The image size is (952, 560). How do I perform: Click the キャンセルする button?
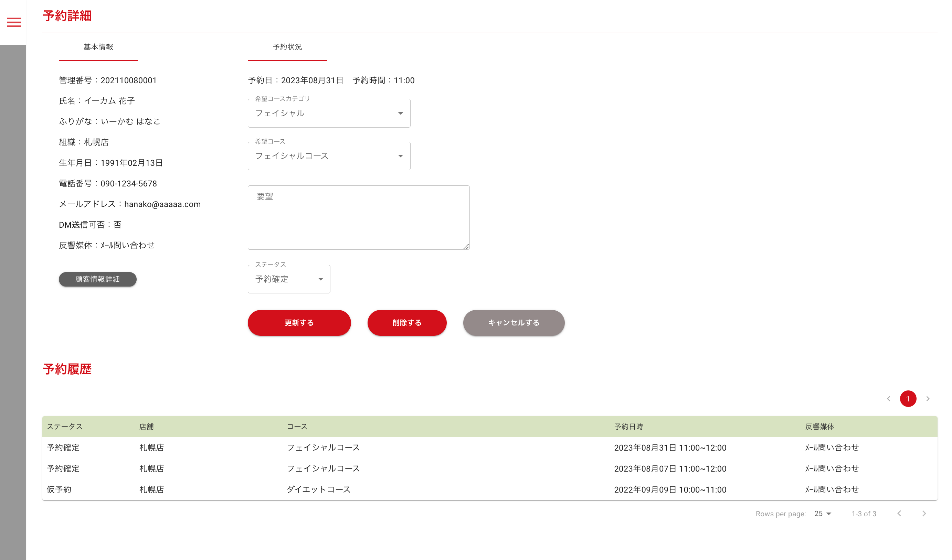coord(514,323)
